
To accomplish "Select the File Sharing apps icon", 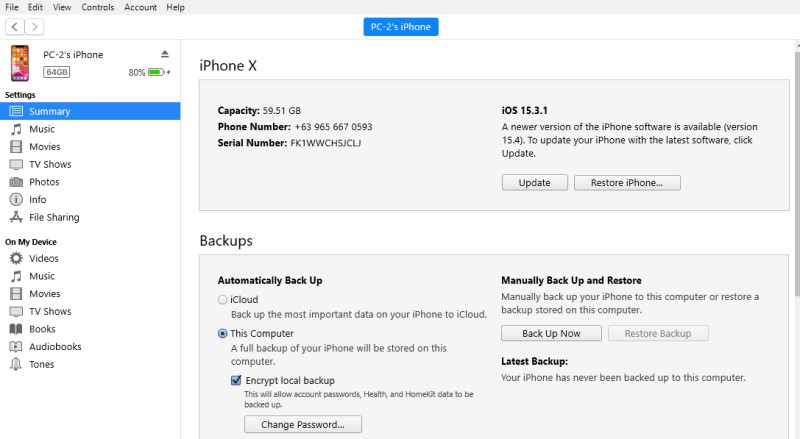I will 17,217.
